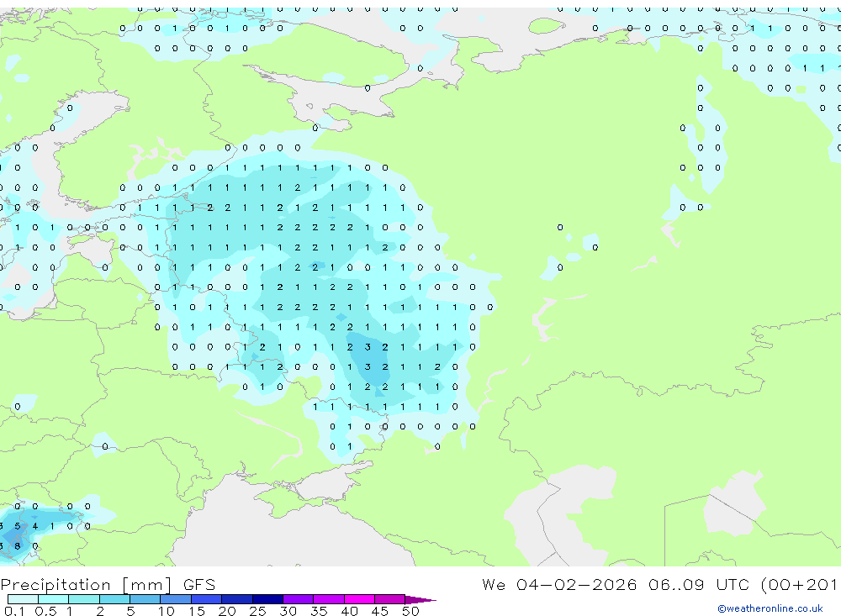Screen dimensions: 841x616
Task: Click the legend label '0.1'
Action: click(14, 611)
